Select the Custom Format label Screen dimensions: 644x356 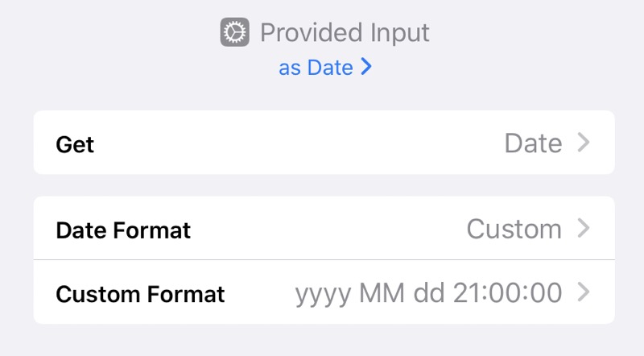click(x=140, y=294)
